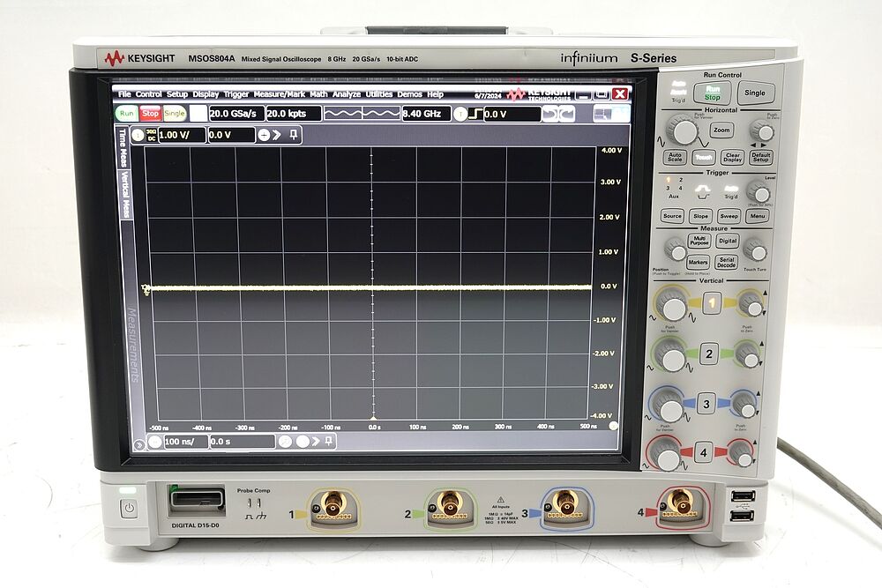This screenshot has height=588, width=882.
Task: Expand the timebase settings arrow at bottom
Action: click(316, 440)
